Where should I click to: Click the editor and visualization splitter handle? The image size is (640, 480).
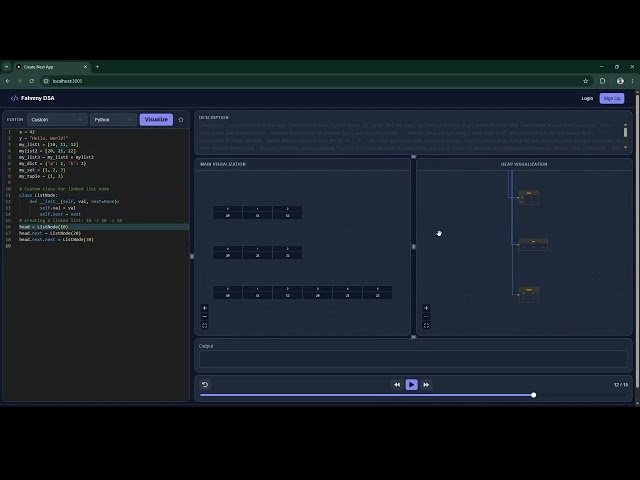coord(192,256)
